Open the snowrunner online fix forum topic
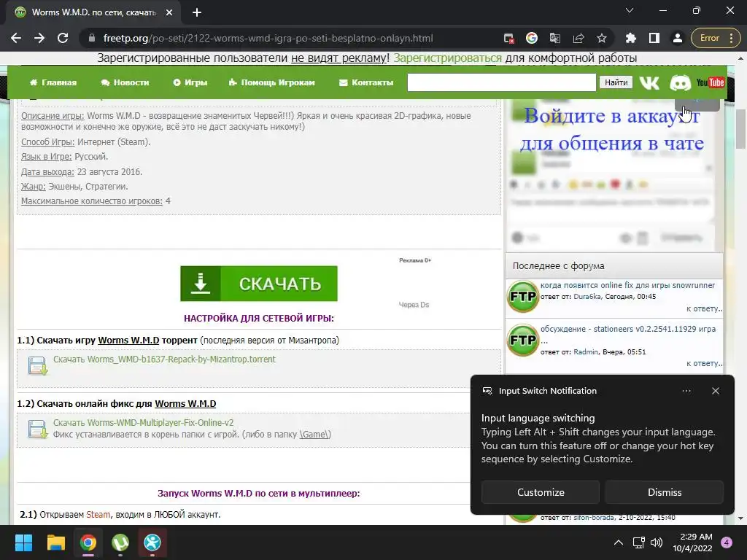This screenshot has height=560, width=747. coord(627,285)
